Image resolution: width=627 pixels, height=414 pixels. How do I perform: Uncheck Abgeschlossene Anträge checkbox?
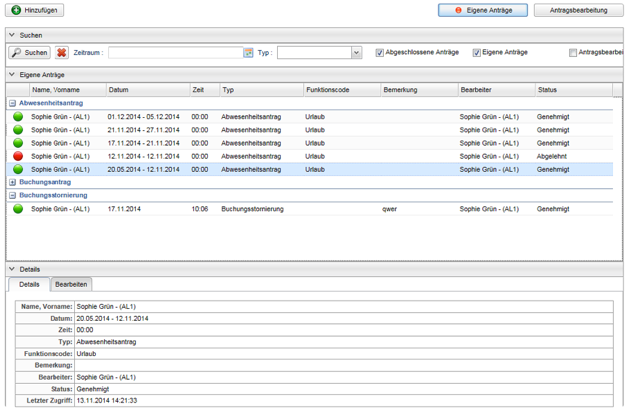380,52
